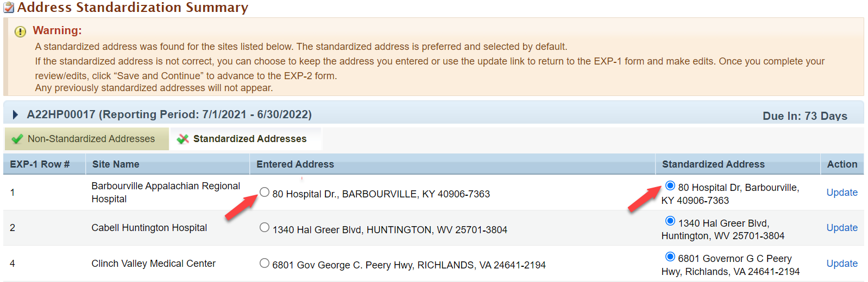Click Update for Cabell Huntington Hospital
This screenshot has height=282, width=868.
[x=842, y=228]
